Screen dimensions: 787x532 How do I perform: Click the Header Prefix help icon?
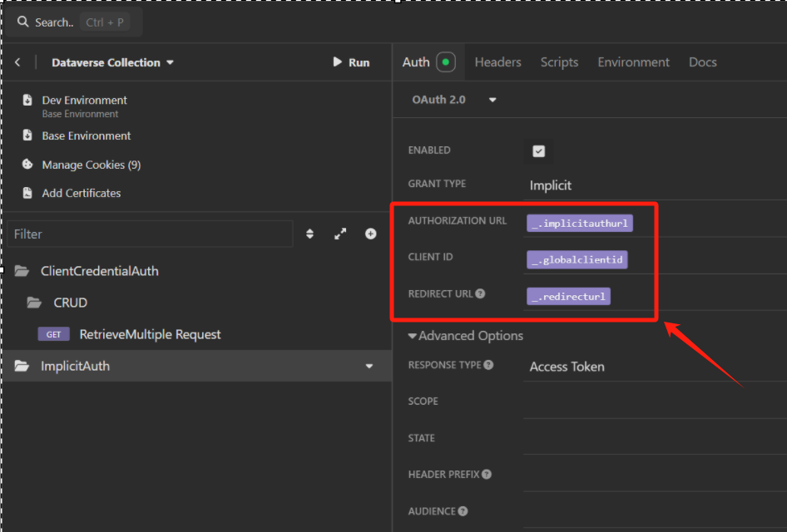pos(487,474)
